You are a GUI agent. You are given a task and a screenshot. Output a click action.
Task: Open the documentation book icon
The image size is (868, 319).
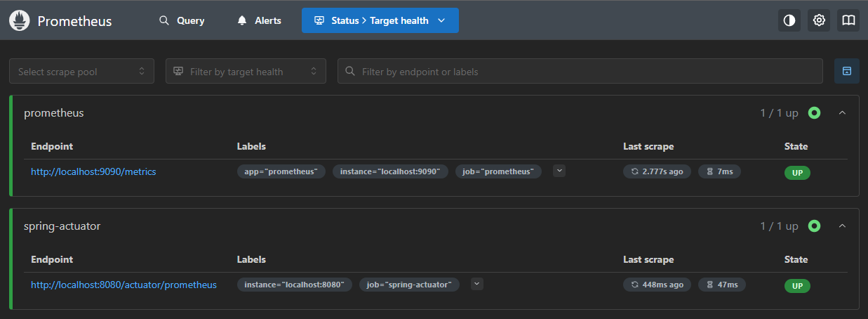tap(848, 20)
